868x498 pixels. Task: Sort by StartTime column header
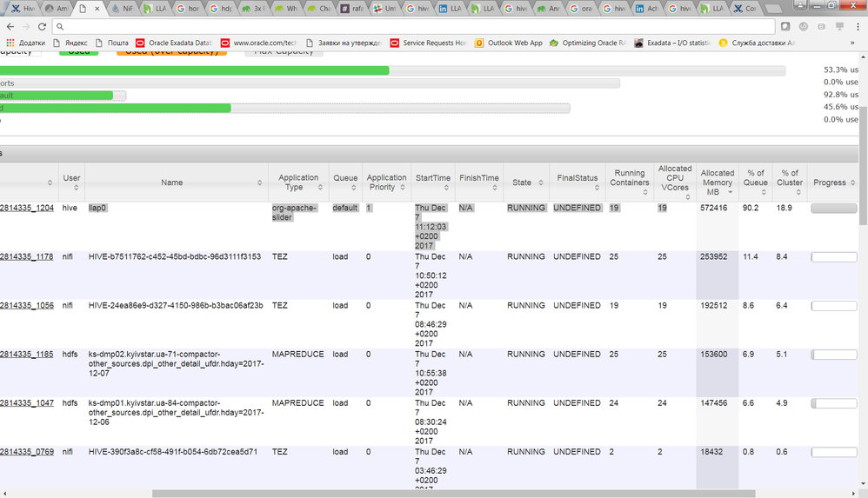pos(432,178)
